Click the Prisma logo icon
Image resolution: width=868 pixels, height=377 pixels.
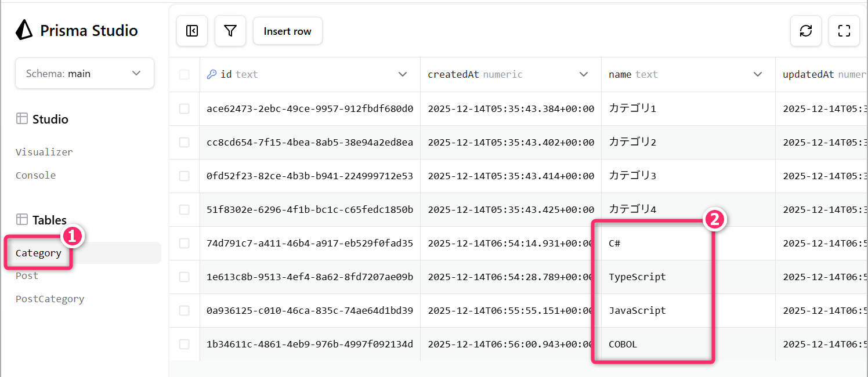[x=24, y=30]
